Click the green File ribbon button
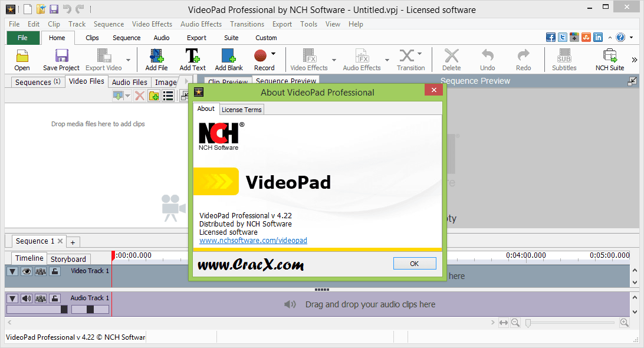This screenshot has height=348, width=644. pos(23,38)
